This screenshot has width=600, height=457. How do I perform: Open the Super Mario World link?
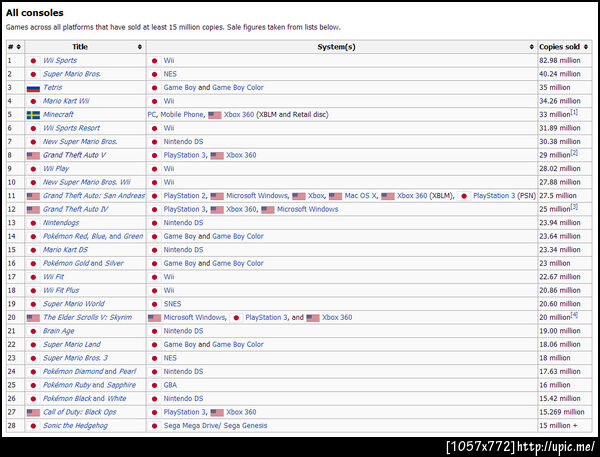pos(74,304)
